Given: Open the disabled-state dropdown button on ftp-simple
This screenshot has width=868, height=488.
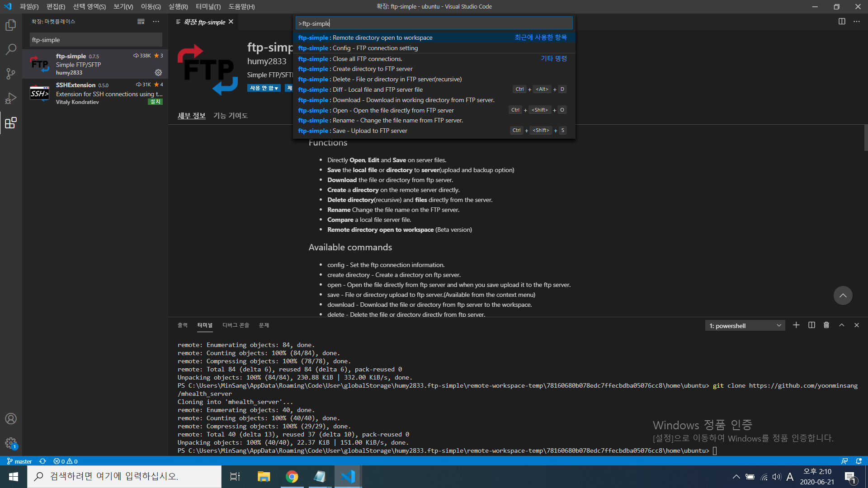Looking at the screenshot, I should pos(264,88).
